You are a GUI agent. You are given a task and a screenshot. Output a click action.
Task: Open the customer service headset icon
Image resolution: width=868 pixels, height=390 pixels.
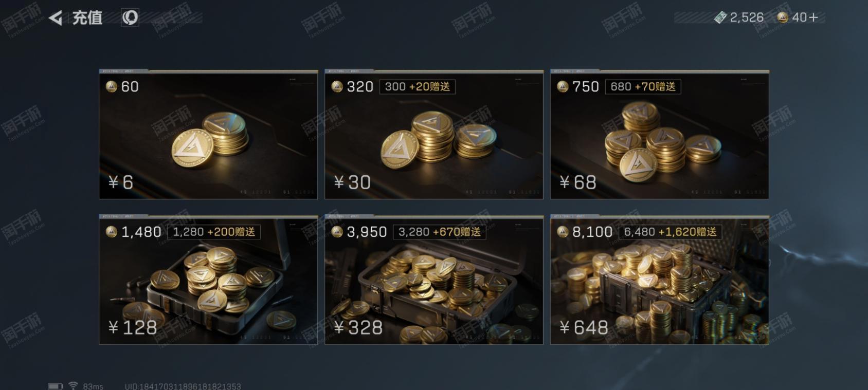coord(130,18)
